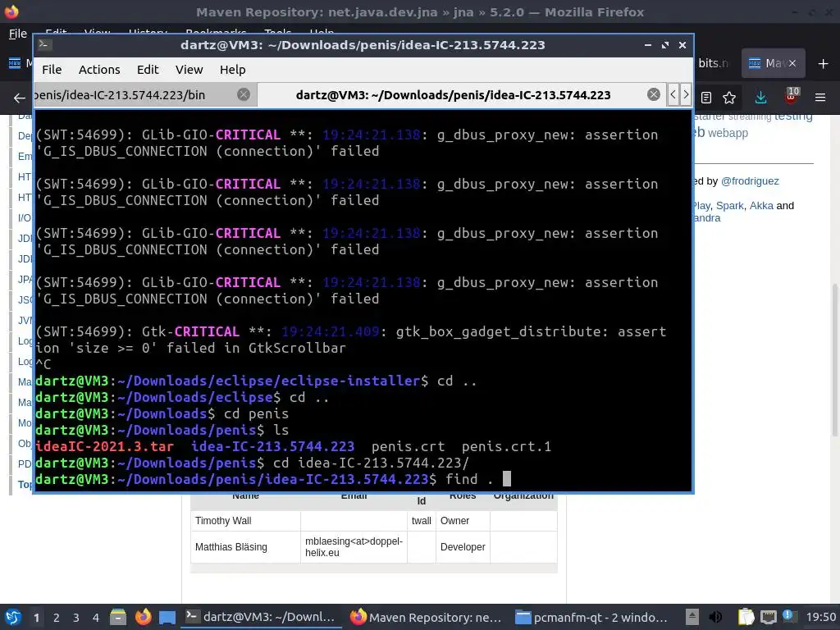Click Timothy Wall cell in developers table

245,521
